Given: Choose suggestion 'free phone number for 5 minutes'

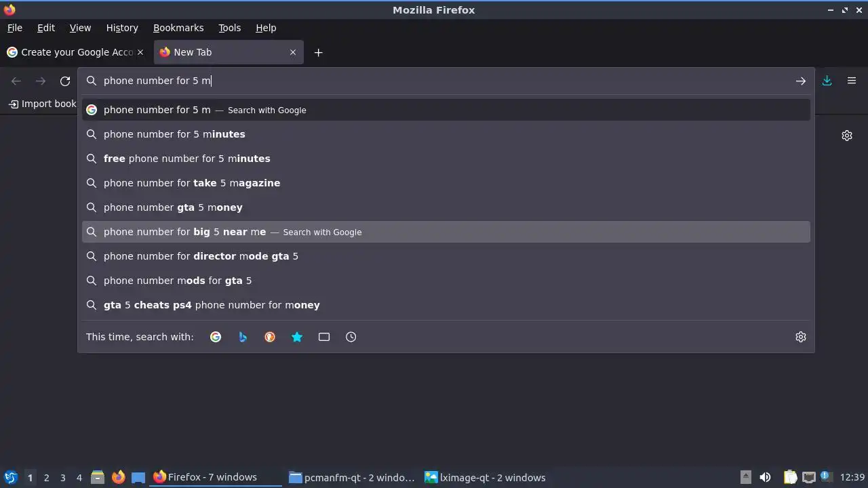Looking at the screenshot, I should pos(446,159).
